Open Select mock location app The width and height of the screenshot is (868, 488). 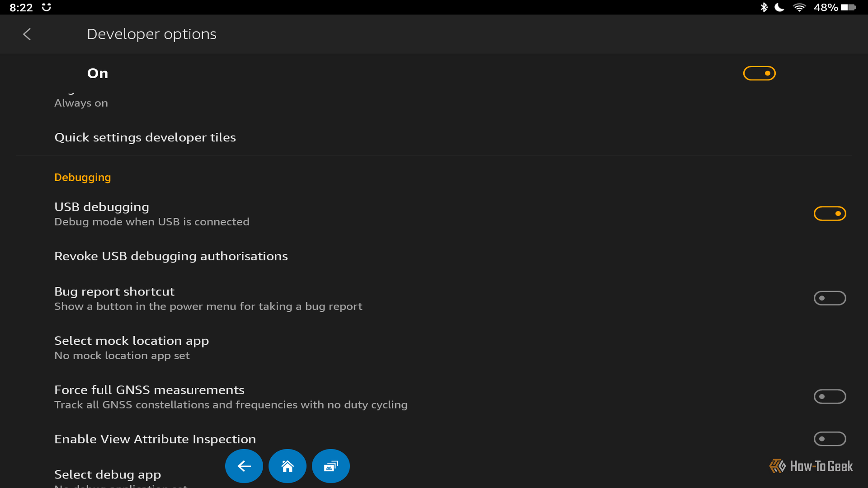tap(434, 347)
